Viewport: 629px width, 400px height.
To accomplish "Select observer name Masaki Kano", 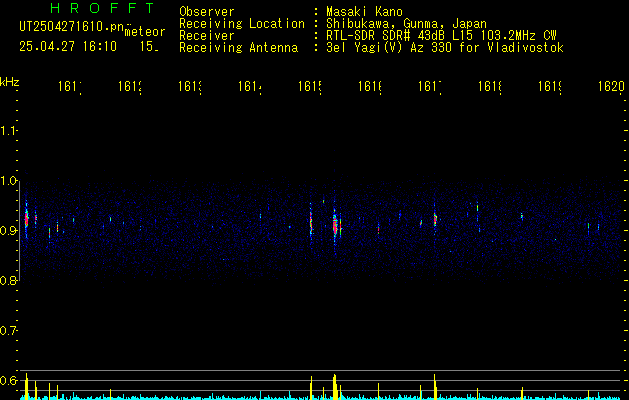I will pos(364,11).
